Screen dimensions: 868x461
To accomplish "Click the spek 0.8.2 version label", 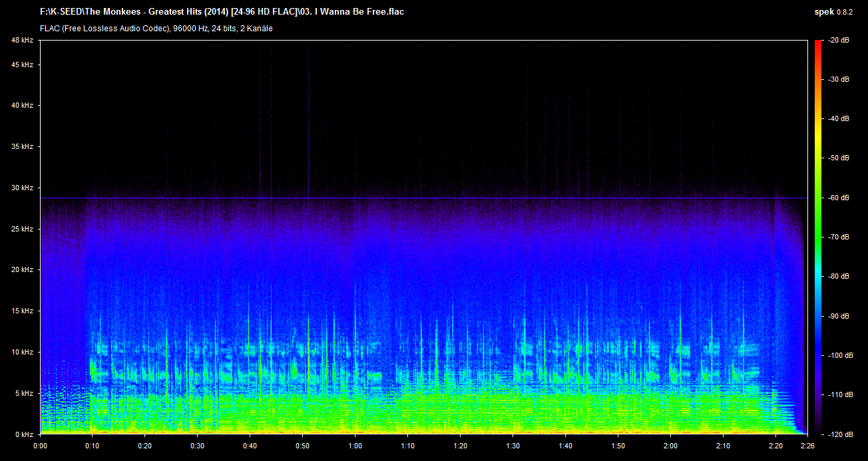I will point(833,12).
